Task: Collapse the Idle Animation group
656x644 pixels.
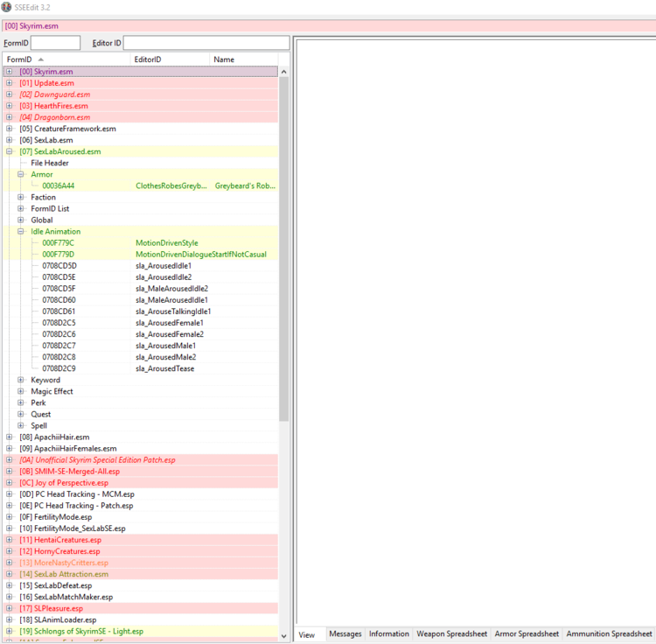Action: click(20, 231)
